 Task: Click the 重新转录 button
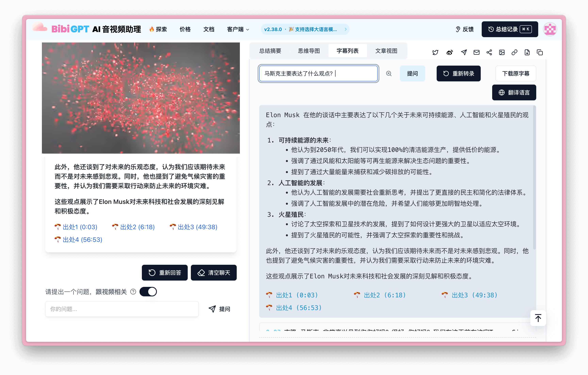[458, 73]
